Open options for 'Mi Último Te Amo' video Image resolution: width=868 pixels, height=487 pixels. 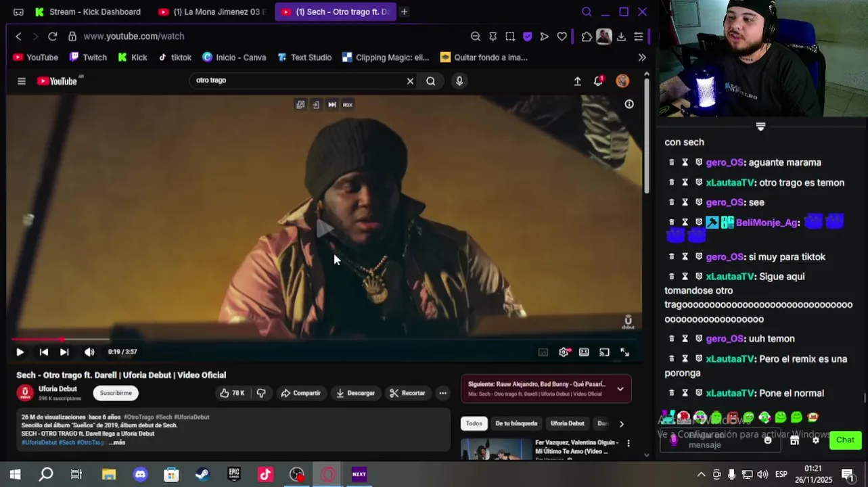tap(629, 444)
